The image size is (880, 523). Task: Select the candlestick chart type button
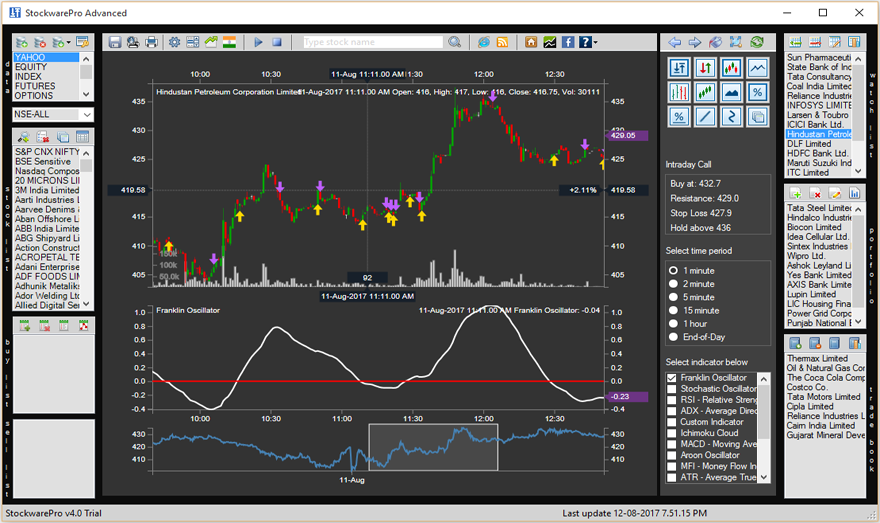pos(731,68)
